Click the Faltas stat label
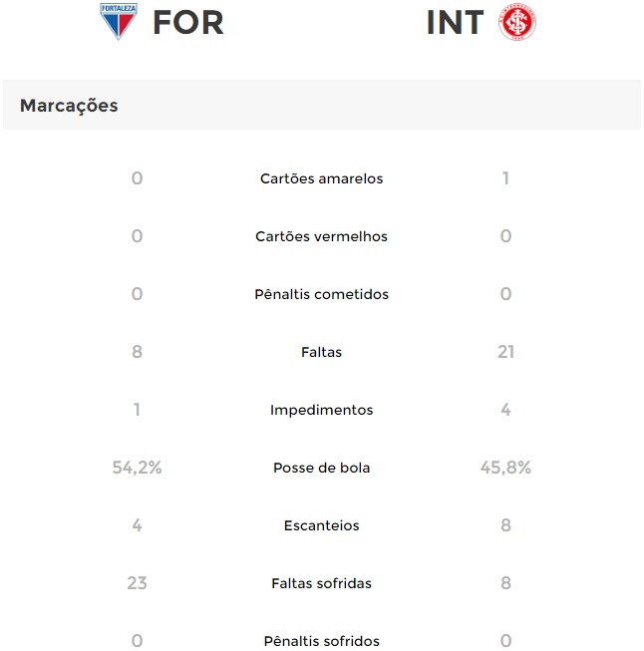The image size is (644, 651). coord(321,352)
